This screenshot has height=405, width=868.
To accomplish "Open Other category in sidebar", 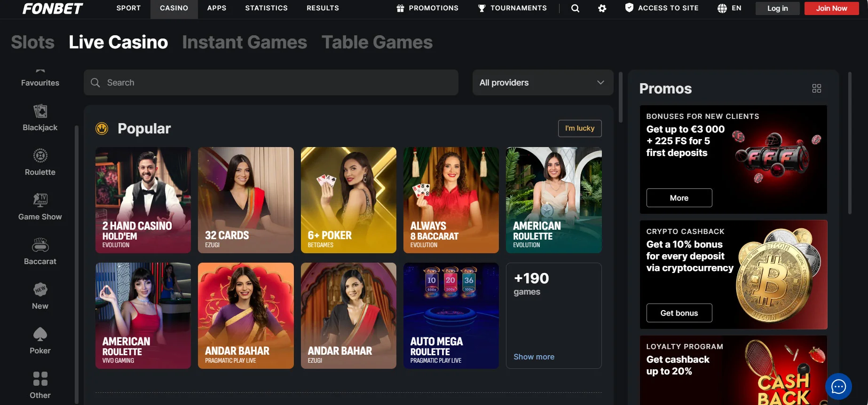I will coord(40,385).
